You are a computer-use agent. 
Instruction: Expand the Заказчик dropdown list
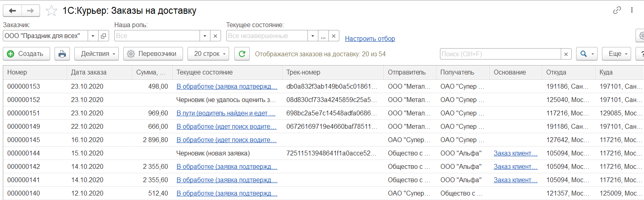[93, 36]
